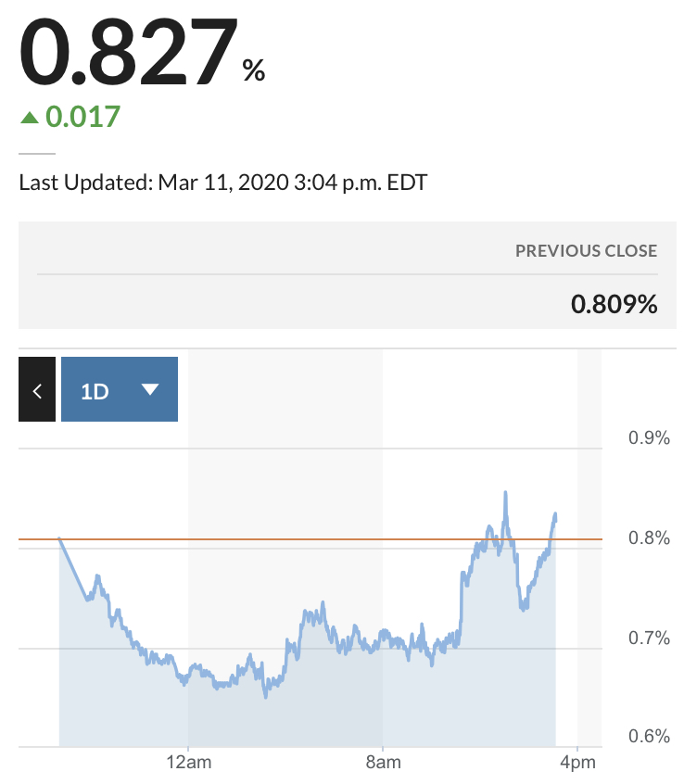684x784 pixels.
Task: Click the right end of the chart line
Action: [x=555, y=513]
